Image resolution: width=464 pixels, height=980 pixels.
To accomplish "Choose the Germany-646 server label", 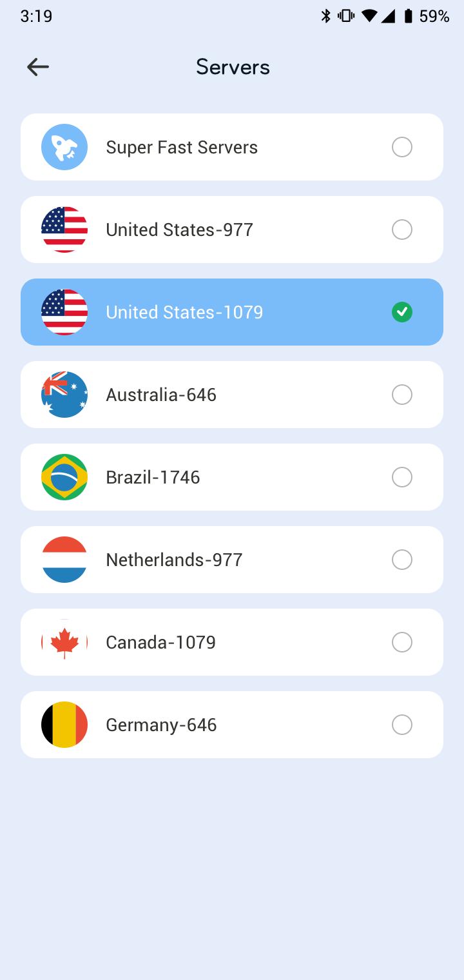I will pos(161,725).
